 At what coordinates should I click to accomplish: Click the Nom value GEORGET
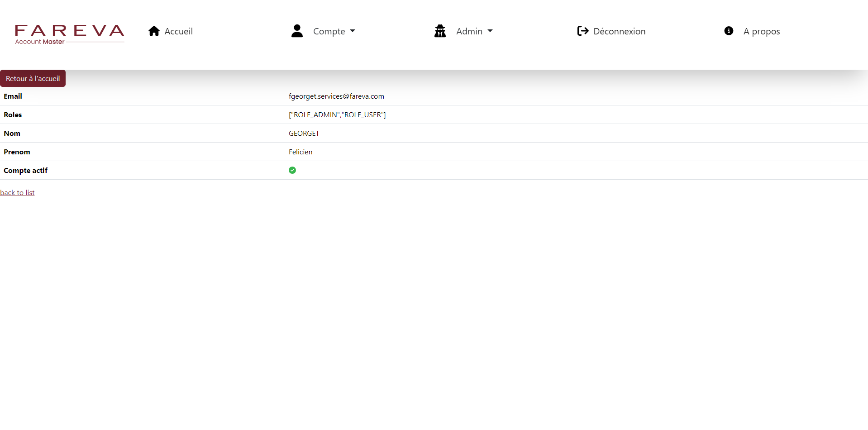tap(304, 133)
